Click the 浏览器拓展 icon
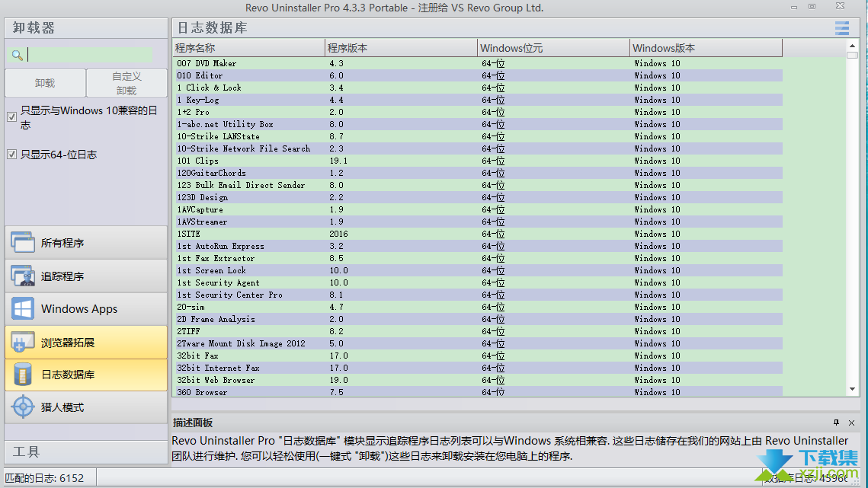Image resolution: width=868 pixels, height=488 pixels. 23,342
